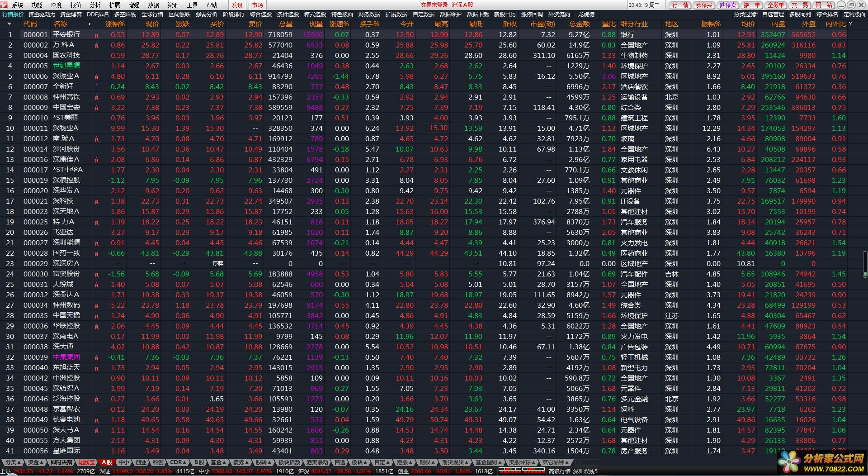Expand the CDR bottom tab dropdown
868x476 pixels.
click(185, 462)
